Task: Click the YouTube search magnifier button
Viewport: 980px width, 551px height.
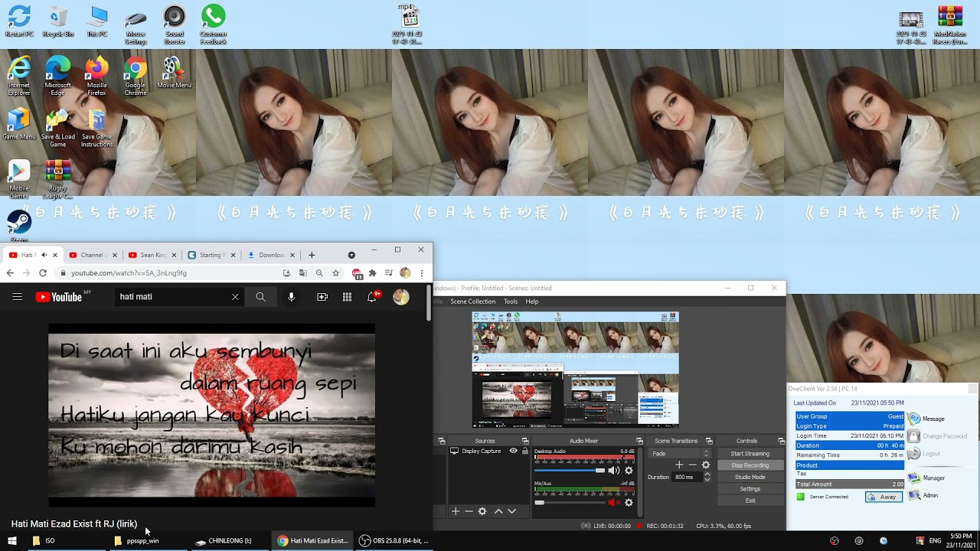Action: click(x=260, y=297)
